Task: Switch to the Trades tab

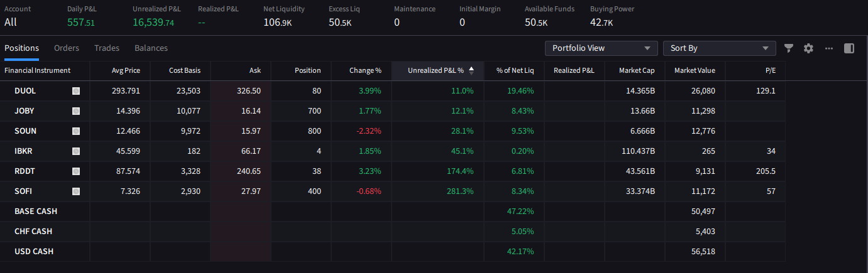Action: pos(107,48)
